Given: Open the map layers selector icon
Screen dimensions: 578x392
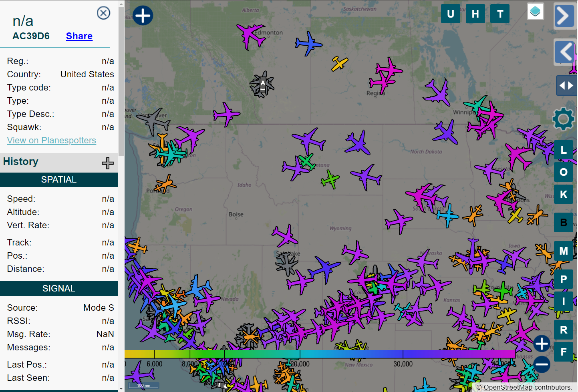Looking at the screenshot, I should (x=536, y=11).
